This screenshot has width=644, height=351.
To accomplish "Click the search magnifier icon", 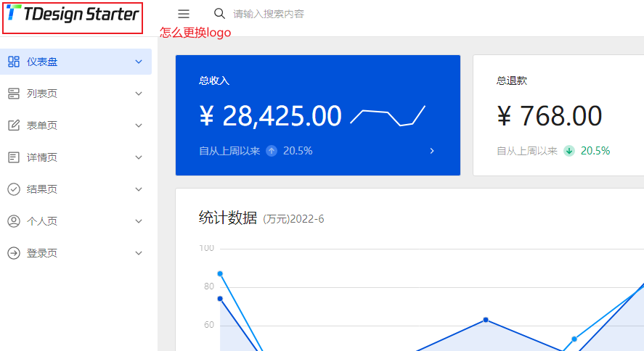I will 219,14.
